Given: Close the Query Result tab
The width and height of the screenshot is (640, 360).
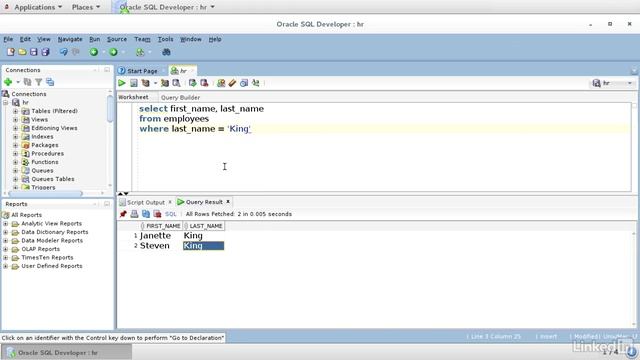Looking at the screenshot, I should pyautogui.click(x=228, y=202).
